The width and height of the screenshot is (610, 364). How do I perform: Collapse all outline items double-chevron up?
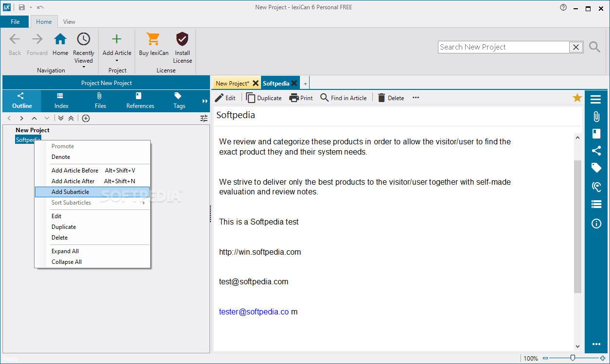click(x=71, y=119)
